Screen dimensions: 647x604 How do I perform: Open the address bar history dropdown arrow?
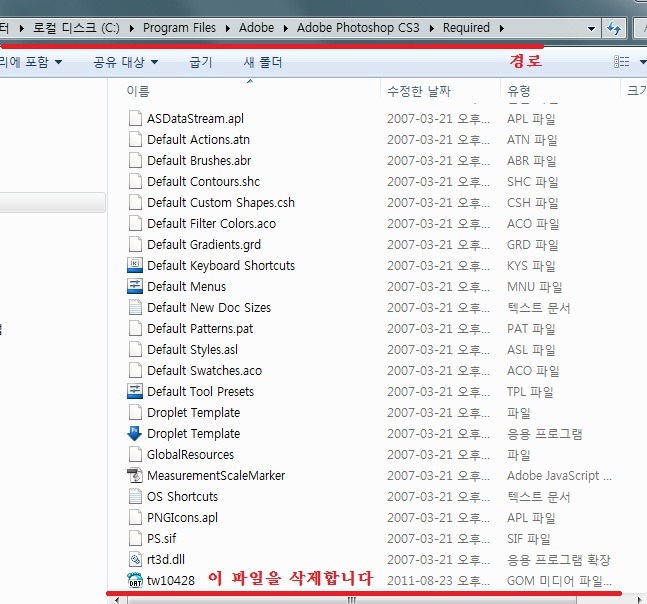tap(591, 28)
